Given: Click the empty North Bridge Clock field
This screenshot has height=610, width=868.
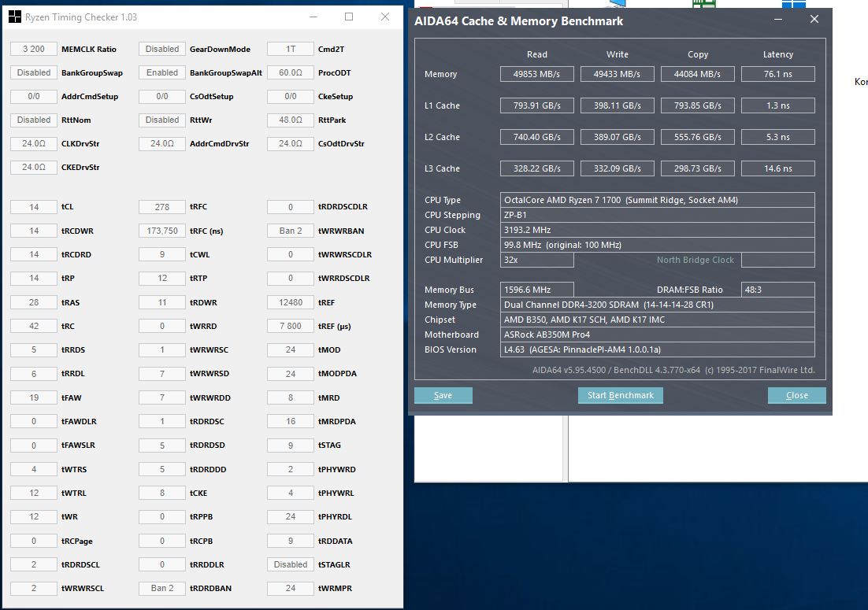Looking at the screenshot, I should pyautogui.click(x=777, y=260).
